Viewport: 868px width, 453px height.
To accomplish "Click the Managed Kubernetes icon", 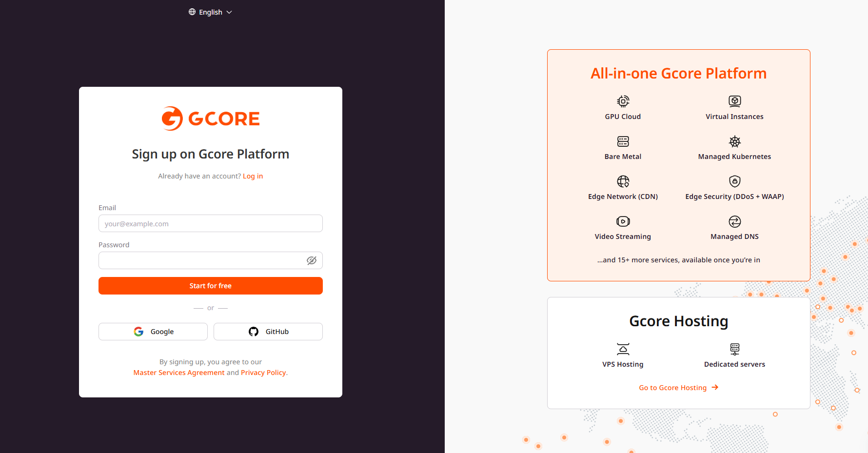I will (x=735, y=141).
